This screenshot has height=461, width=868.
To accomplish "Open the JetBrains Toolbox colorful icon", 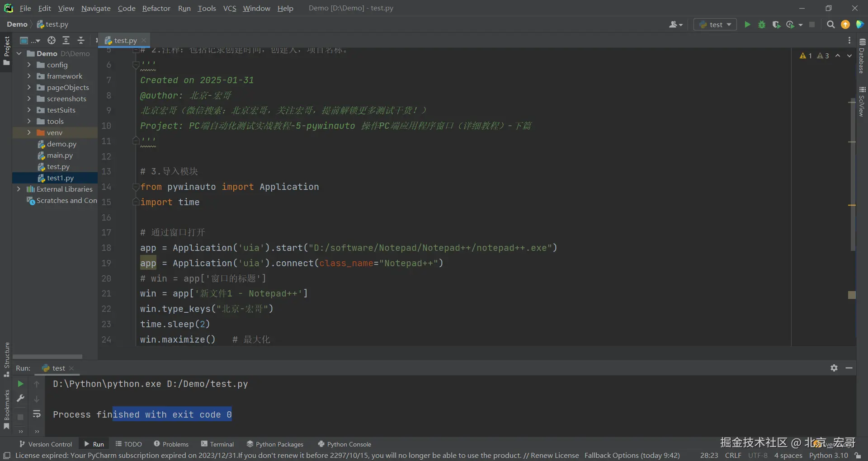I will (860, 24).
